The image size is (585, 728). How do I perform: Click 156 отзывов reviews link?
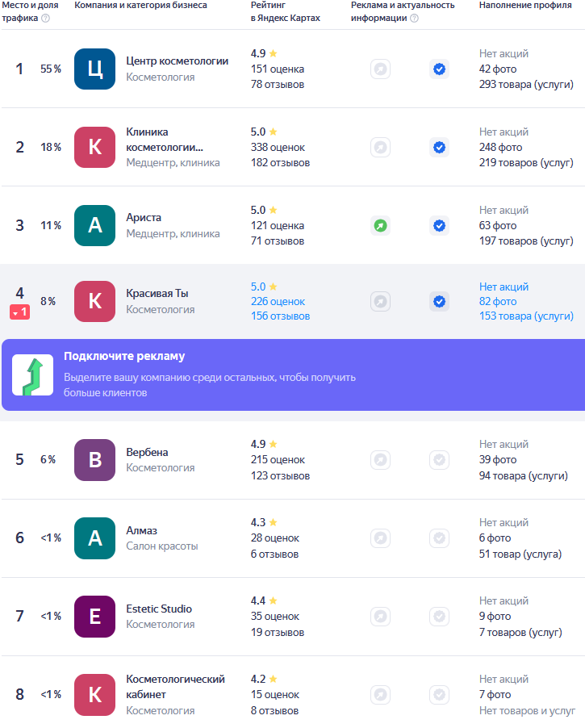click(x=280, y=316)
